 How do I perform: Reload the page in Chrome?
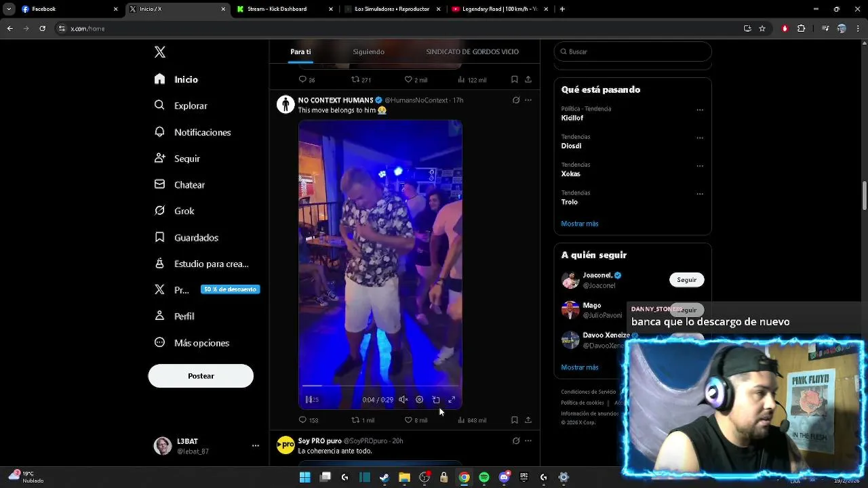[x=42, y=28]
